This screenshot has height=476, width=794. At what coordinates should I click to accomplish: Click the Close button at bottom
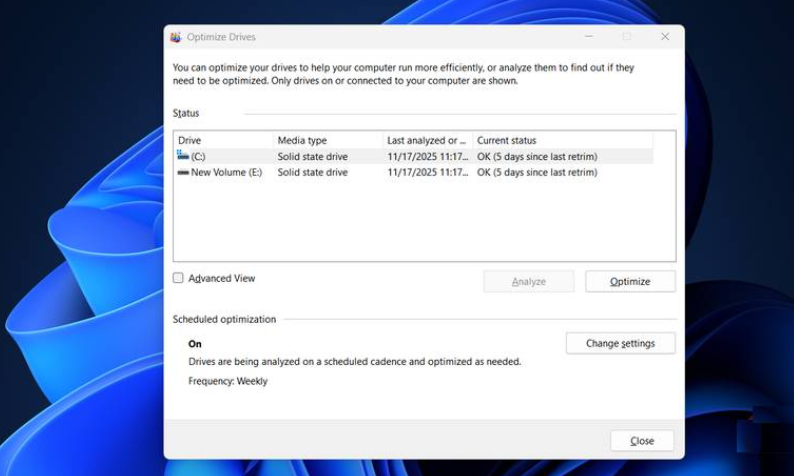click(642, 441)
